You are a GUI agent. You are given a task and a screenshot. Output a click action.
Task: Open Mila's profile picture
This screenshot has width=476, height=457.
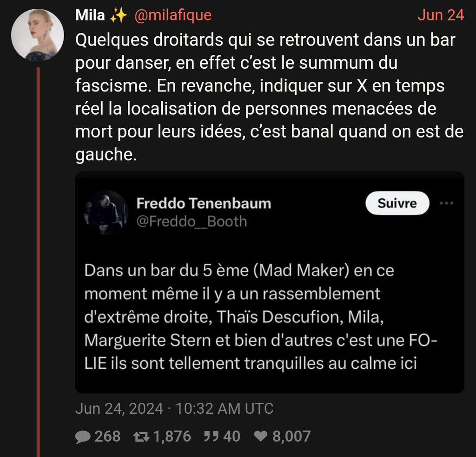point(37,35)
